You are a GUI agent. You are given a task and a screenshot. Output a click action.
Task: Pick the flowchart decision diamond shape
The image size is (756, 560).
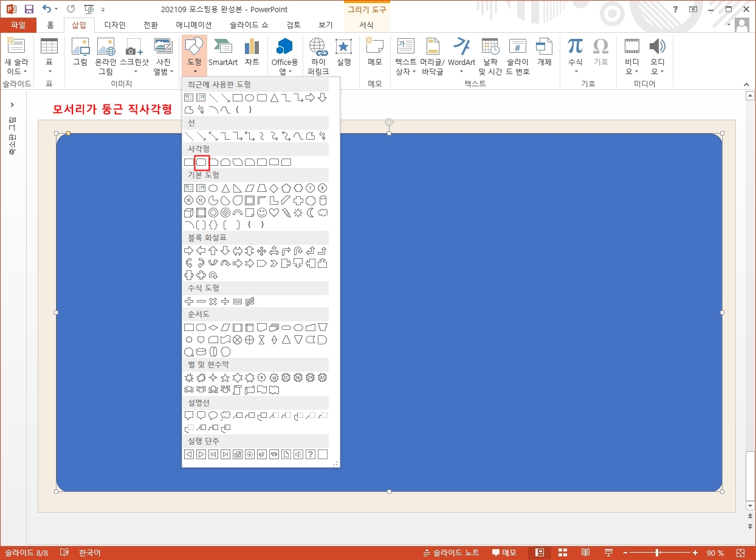pos(213,327)
